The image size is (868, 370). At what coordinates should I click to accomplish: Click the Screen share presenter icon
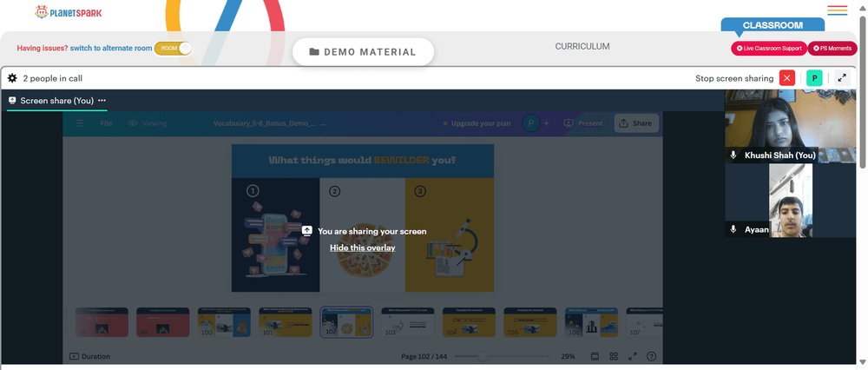click(x=12, y=101)
